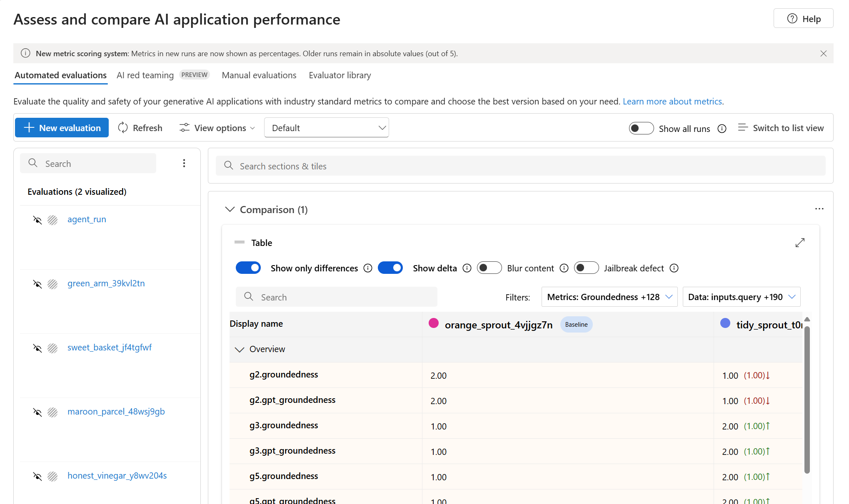Screen dimensions: 849x504
Task: Toggle visibility of agent_run evaluation
Action: pyautogui.click(x=37, y=220)
